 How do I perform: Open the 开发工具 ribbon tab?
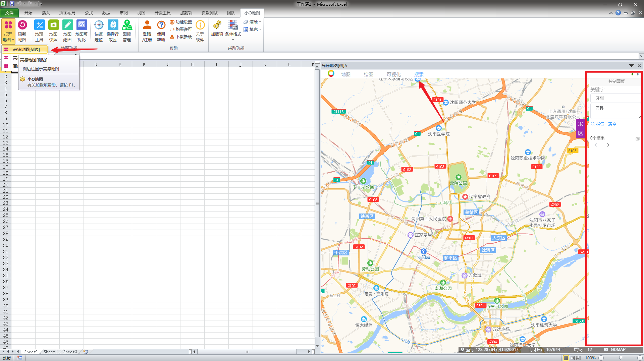(163, 13)
